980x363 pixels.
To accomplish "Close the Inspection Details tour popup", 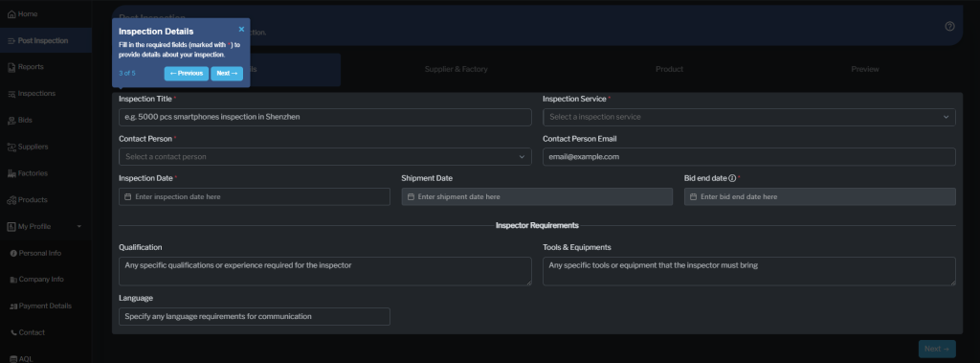I will point(241,30).
